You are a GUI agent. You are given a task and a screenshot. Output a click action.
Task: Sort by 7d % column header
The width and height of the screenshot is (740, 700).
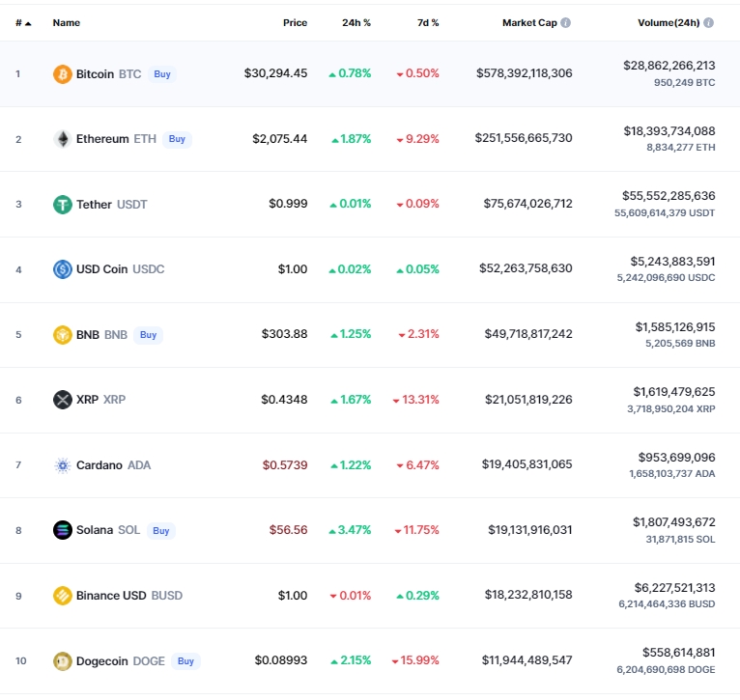[424, 22]
